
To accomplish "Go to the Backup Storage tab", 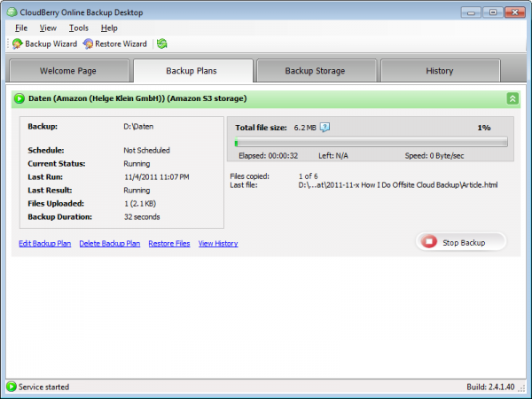I will [x=317, y=71].
